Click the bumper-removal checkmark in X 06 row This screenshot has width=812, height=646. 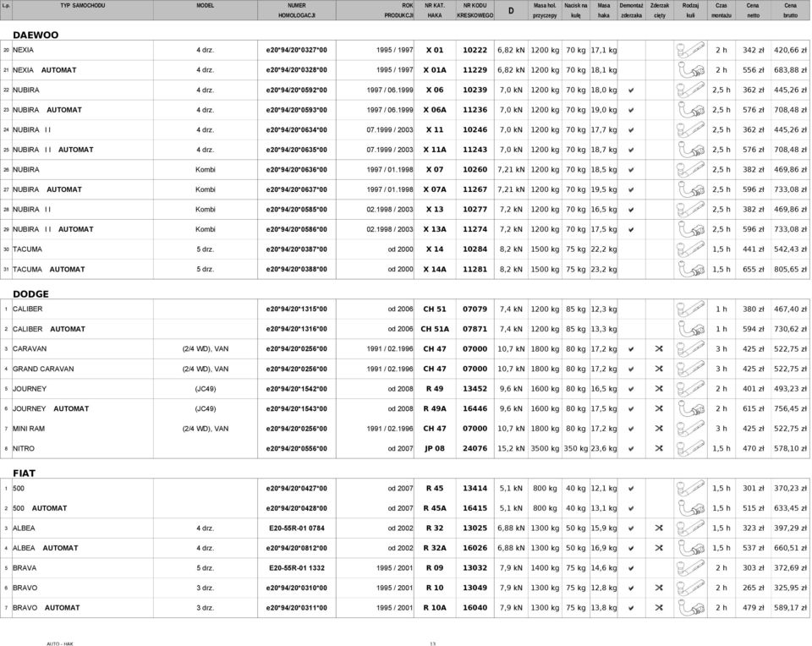(x=631, y=90)
